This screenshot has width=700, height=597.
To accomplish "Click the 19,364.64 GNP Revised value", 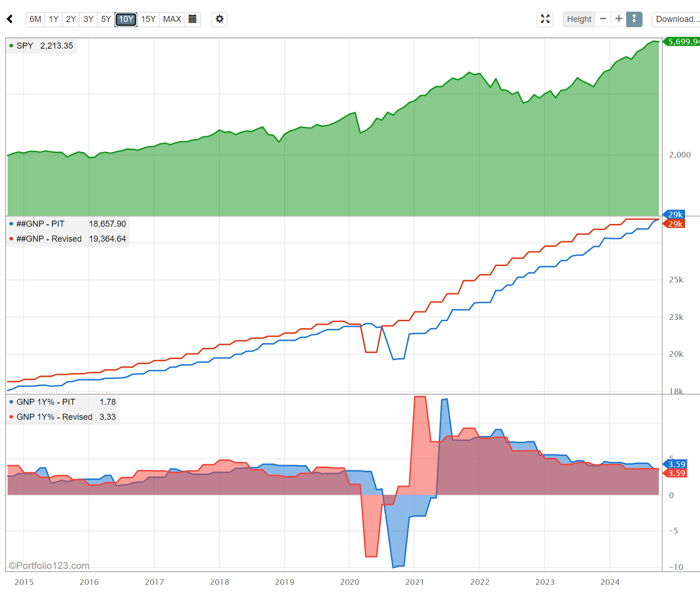I will point(107,239).
